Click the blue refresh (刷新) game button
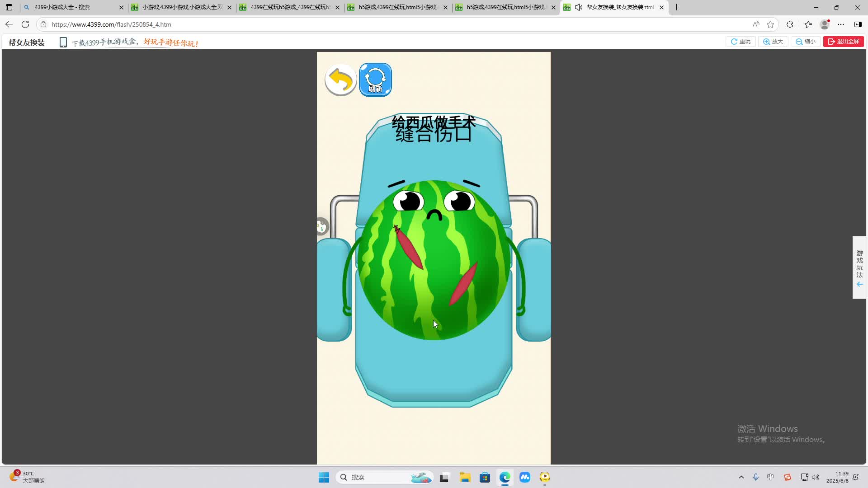Image resolution: width=868 pixels, height=488 pixels. coord(375,80)
